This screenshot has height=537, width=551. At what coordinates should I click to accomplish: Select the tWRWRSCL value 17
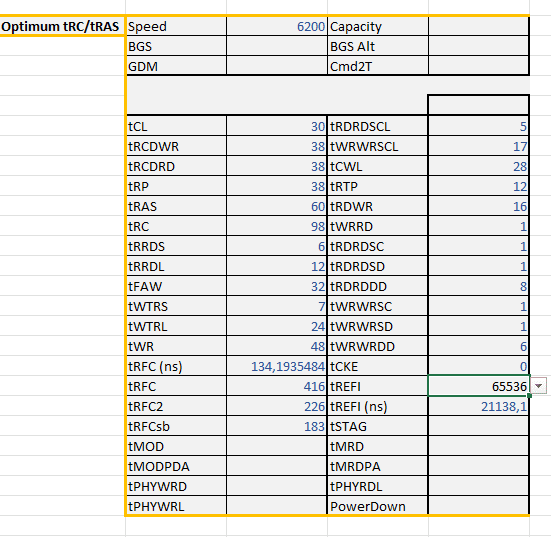click(479, 146)
